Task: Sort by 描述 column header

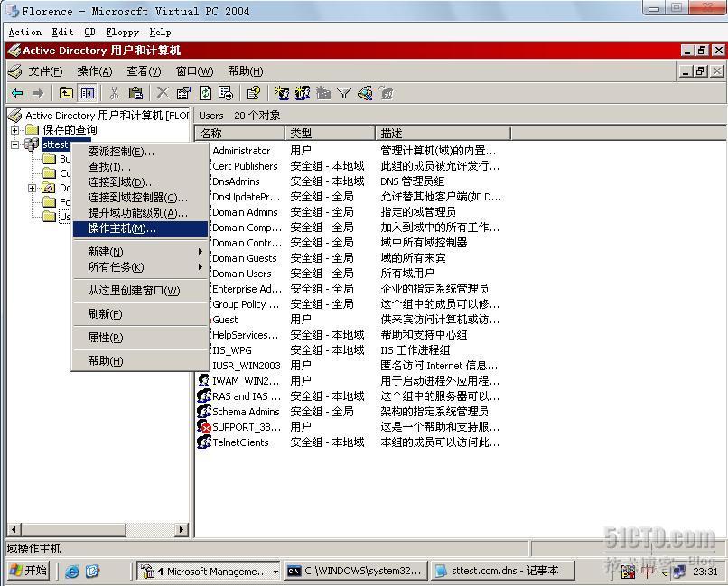Action: 443,133
